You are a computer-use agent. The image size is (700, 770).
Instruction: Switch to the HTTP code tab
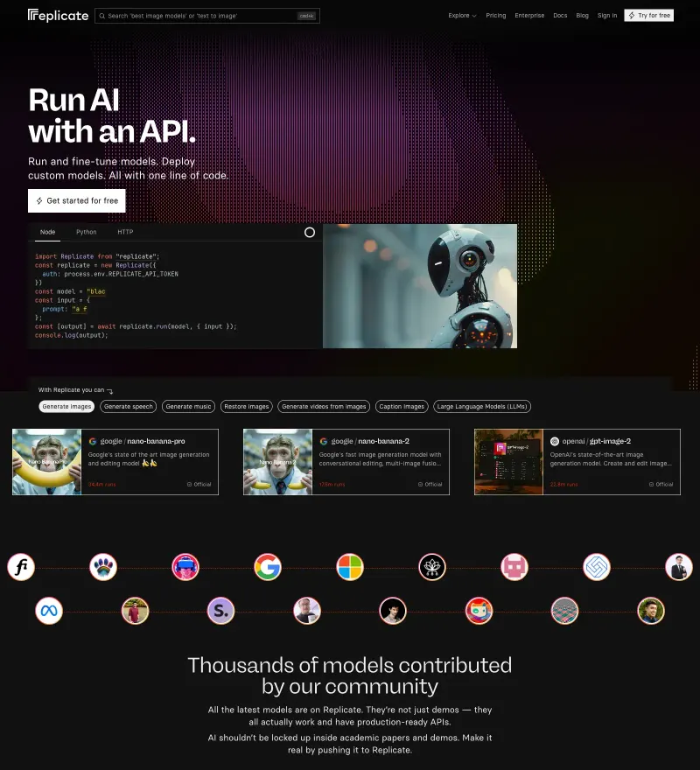click(x=125, y=232)
